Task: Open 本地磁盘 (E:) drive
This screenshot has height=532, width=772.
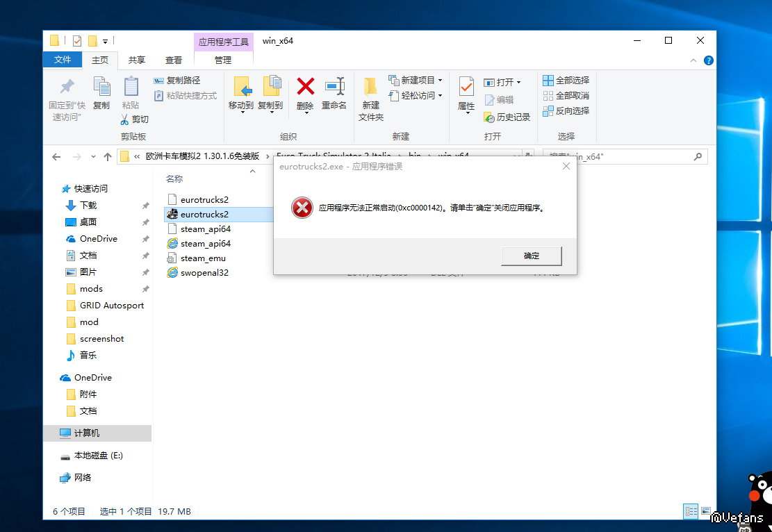Action: click(x=98, y=456)
